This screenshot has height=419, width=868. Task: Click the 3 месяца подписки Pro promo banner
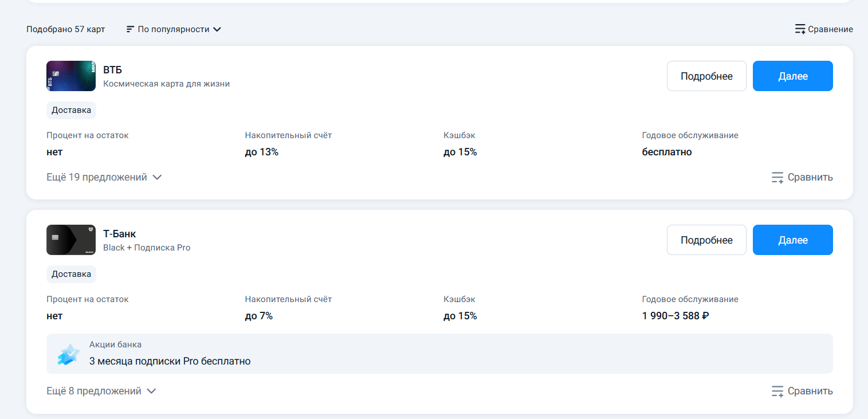click(x=439, y=354)
